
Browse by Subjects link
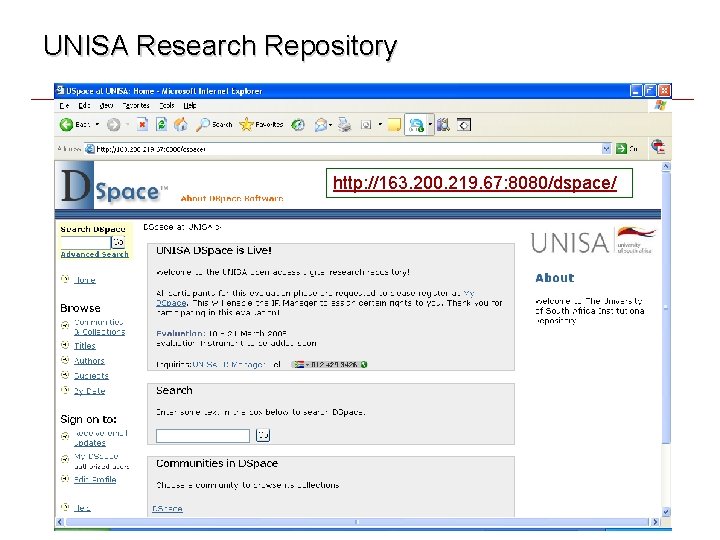91,376
